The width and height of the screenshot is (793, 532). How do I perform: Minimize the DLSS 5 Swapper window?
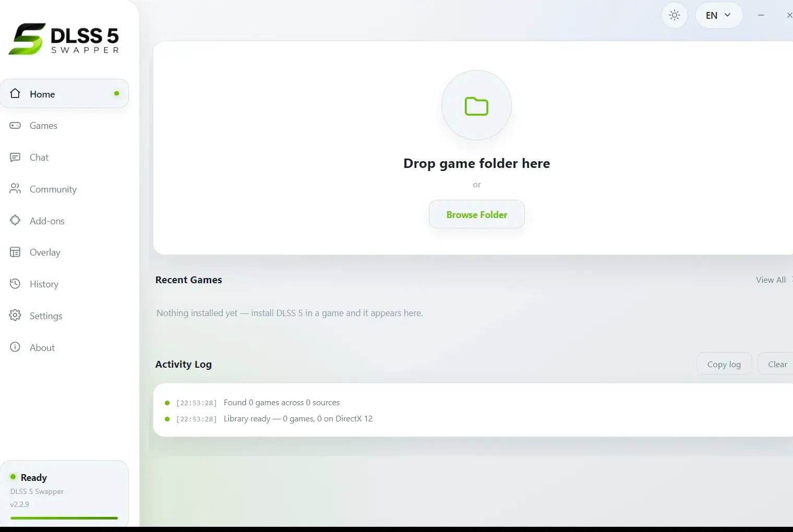click(x=761, y=15)
